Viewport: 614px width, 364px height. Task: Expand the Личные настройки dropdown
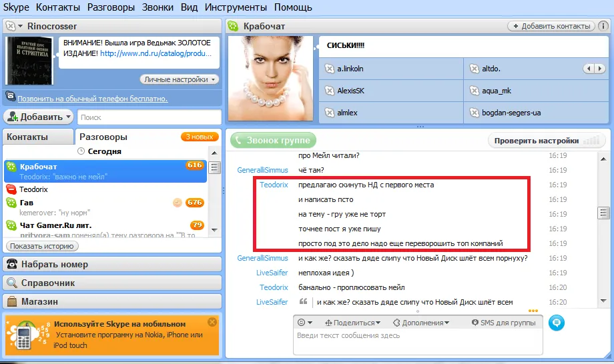[x=180, y=79]
